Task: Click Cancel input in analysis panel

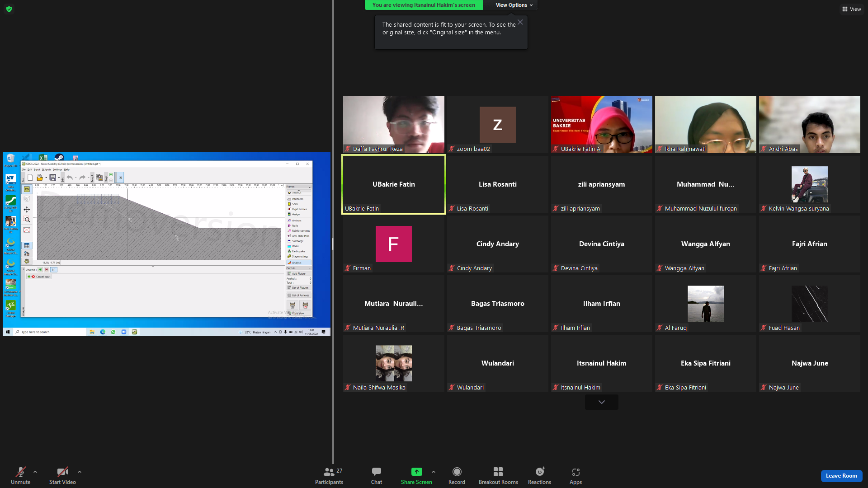Action: [x=39, y=277]
